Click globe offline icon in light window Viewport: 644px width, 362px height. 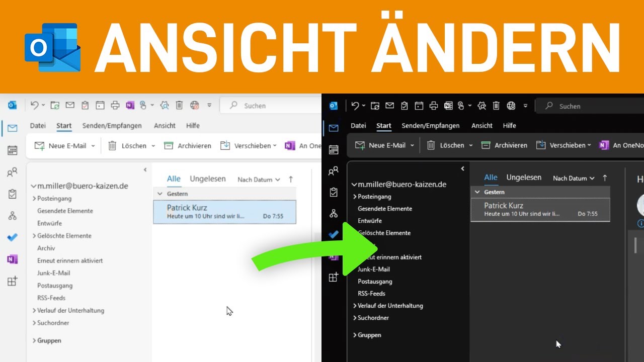click(x=195, y=106)
